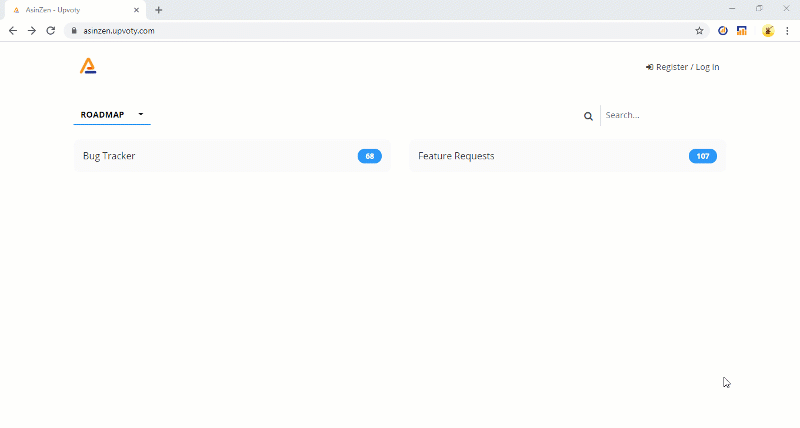Reload the current page
The height and width of the screenshot is (428, 800).
tap(51, 31)
